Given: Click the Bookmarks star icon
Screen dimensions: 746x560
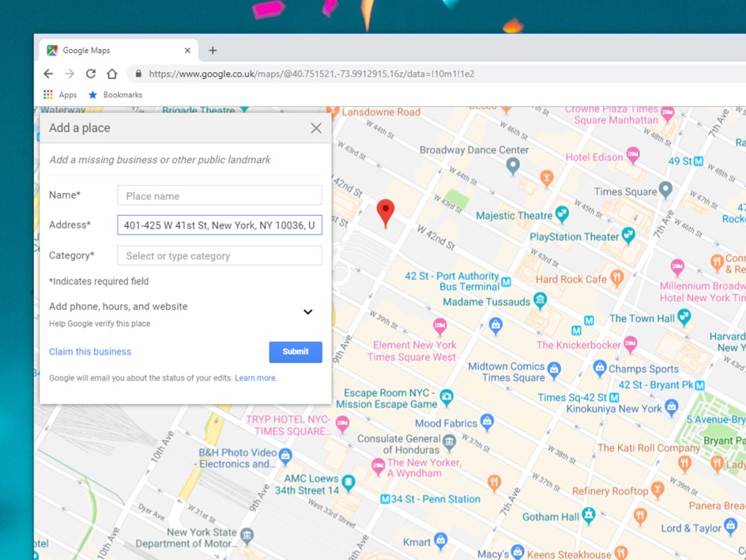Looking at the screenshot, I should 92,95.
